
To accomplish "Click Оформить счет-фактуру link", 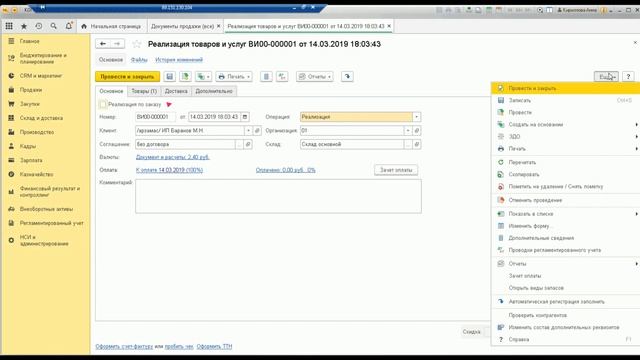I will tap(124, 346).
